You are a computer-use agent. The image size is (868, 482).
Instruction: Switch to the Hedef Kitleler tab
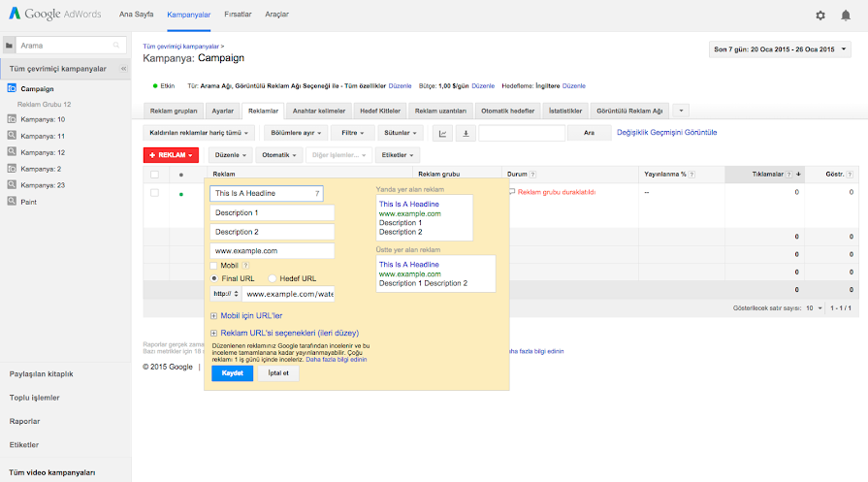[380, 111]
